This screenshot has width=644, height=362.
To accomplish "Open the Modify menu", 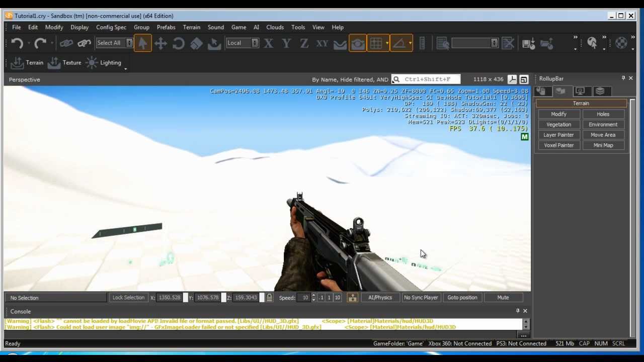I will coord(54,27).
